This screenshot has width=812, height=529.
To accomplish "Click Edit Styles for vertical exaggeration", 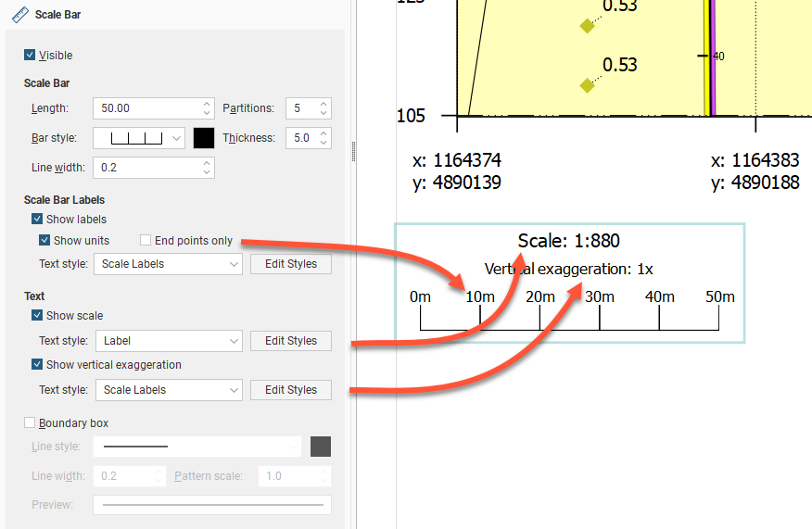I will point(290,390).
